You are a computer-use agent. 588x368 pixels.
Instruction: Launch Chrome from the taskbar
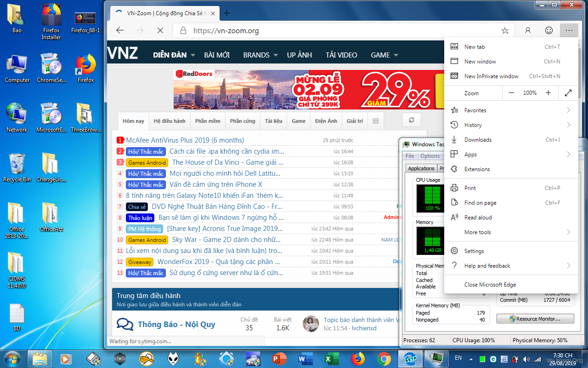point(384,358)
